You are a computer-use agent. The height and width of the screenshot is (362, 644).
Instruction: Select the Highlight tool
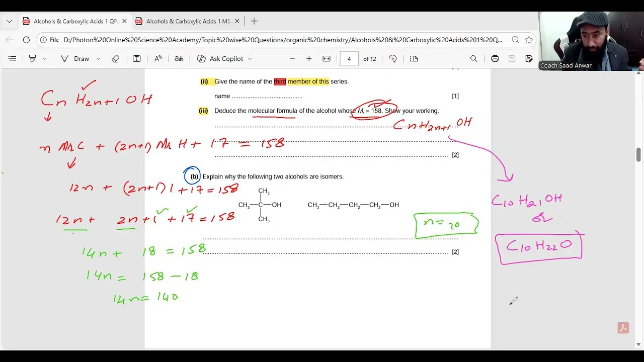pyautogui.click(x=33, y=59)
